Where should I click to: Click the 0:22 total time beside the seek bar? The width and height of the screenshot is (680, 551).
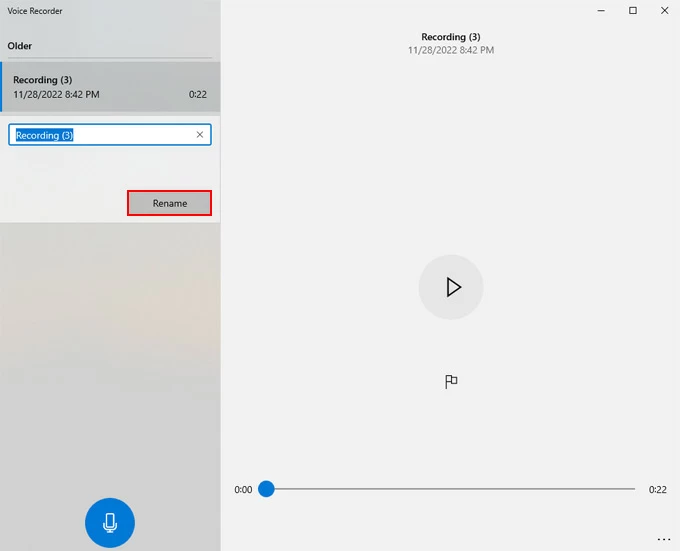coord(657,490)
